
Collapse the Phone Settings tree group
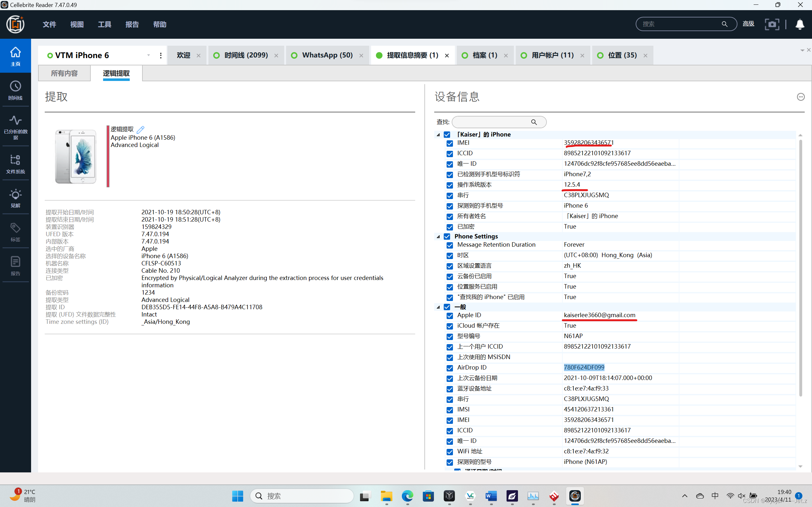click(x=438, y=237)
